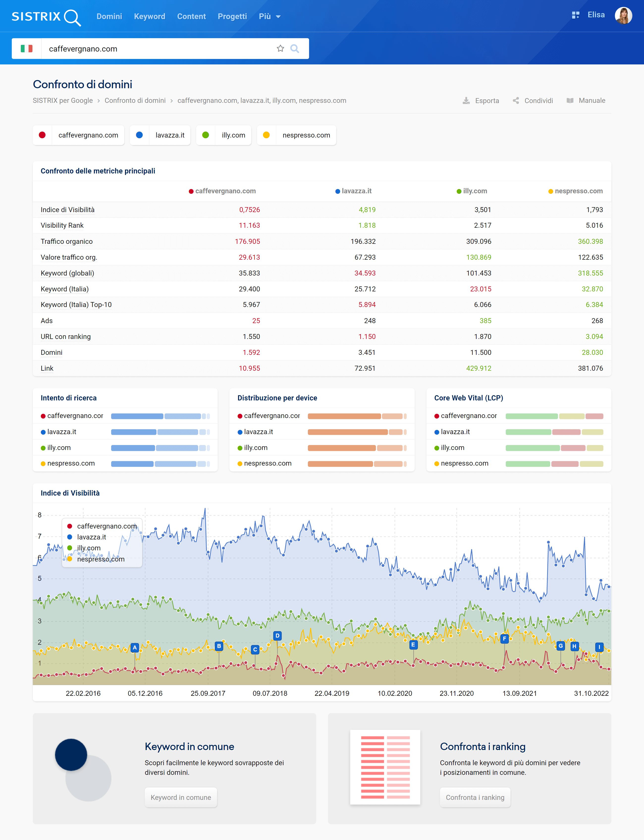
Task: Select the nespresso.com domain chip
Action: 296,135
